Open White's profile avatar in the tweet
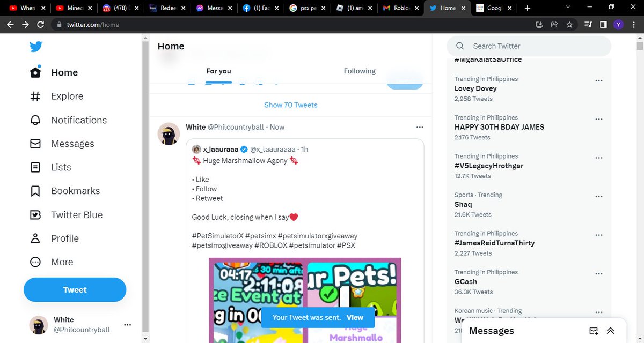The image size is (644, 343). pos(169,133)
